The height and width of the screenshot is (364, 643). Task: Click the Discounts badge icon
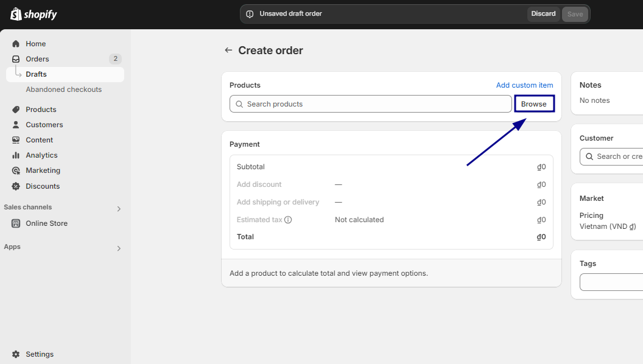[x=16, y=186]
